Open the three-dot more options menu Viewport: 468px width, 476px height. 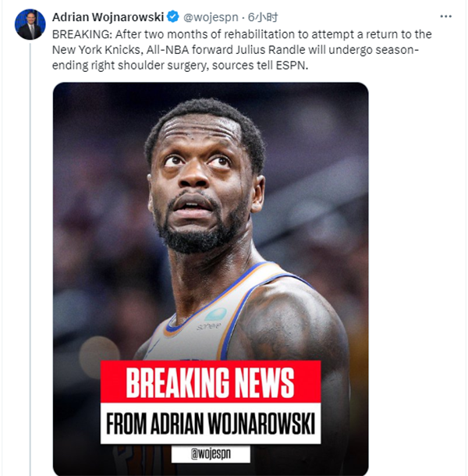pos(445,16)
